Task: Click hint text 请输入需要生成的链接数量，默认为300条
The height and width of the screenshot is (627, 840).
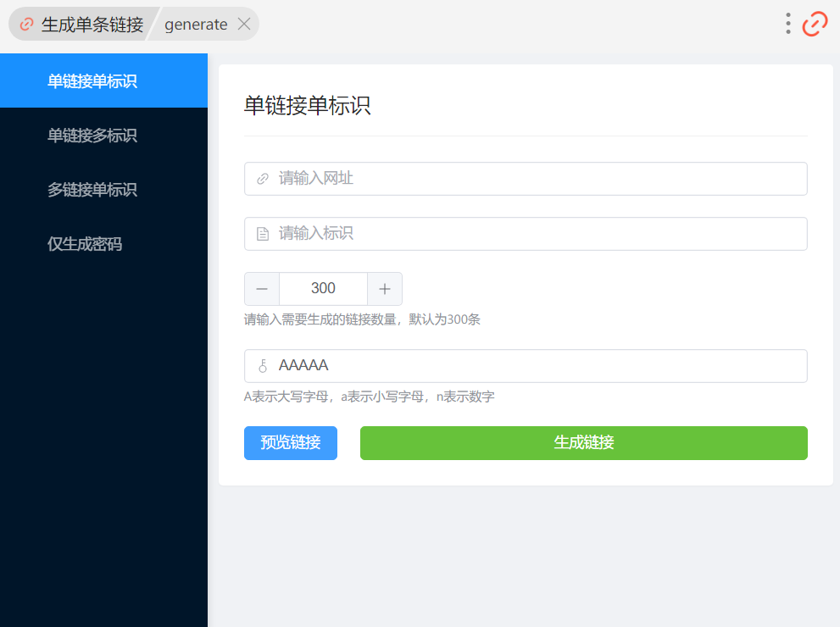Action: pos(362,319)
